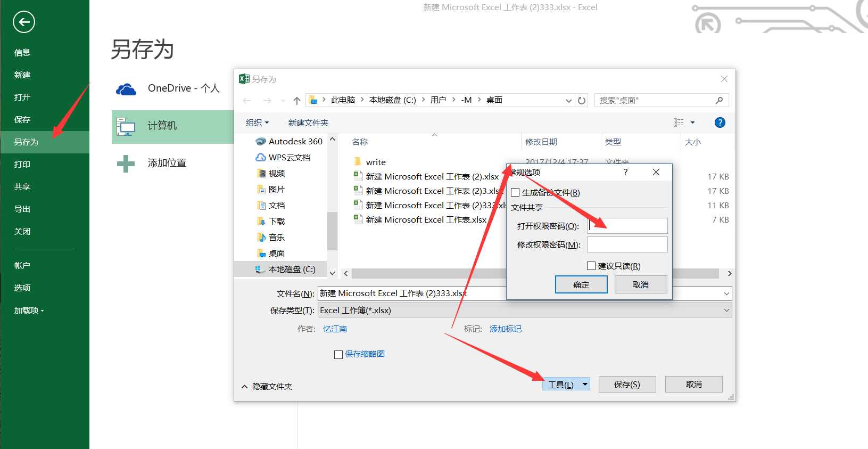Click the green plus Add location icon

(x=126, y=164)
